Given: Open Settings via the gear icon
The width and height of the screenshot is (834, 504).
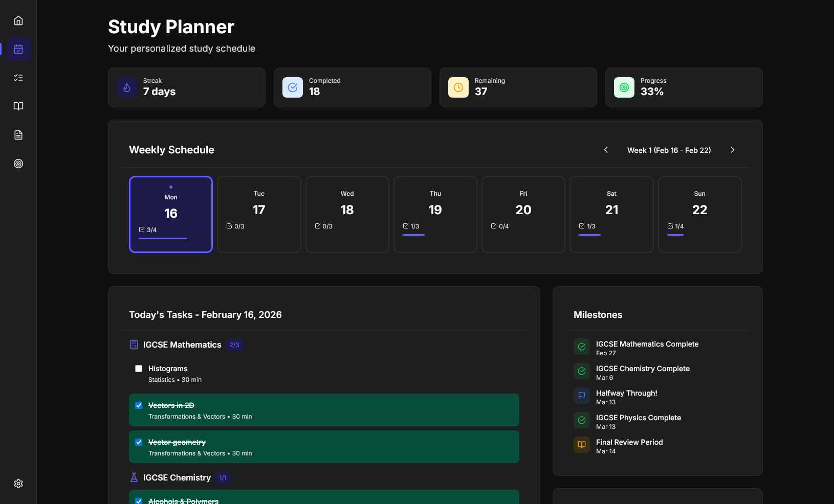Looking at the screenshot, I should pyautogui.click(x=18, y=483).
